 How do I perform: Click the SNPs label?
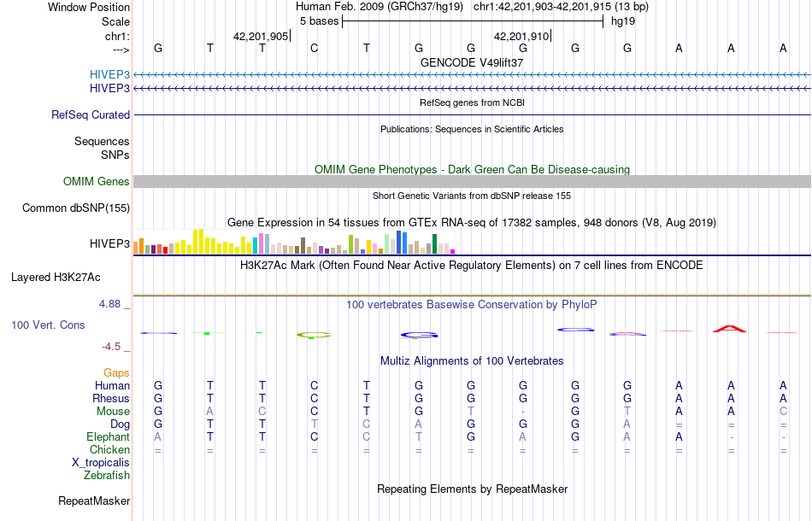115,155
